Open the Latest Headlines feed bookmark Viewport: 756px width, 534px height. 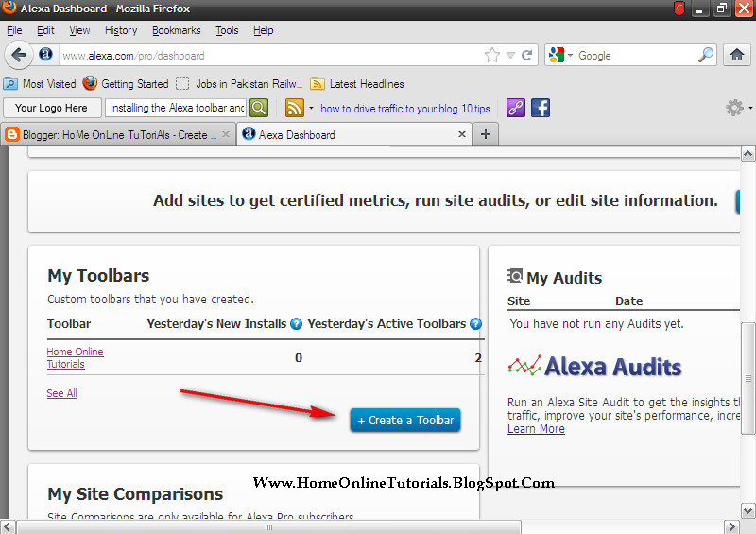357,84
